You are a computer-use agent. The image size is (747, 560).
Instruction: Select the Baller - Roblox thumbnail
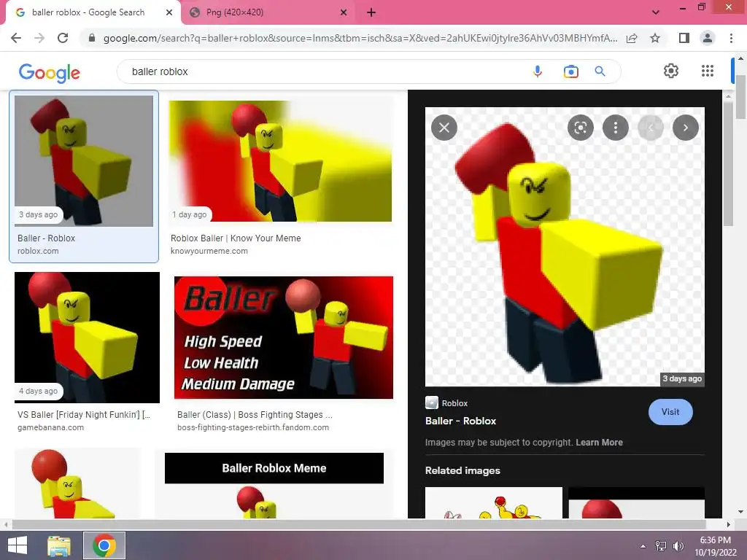pos(84,161)
